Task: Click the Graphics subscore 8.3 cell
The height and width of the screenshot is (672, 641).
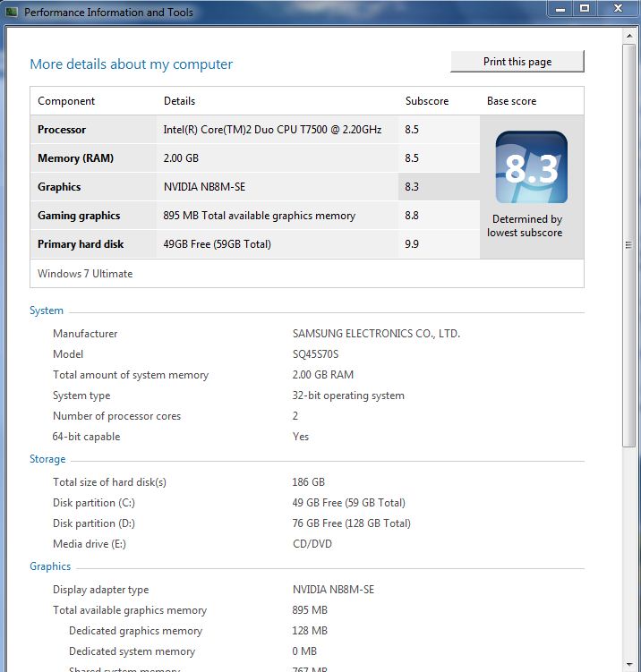Action: coord(439,187)
